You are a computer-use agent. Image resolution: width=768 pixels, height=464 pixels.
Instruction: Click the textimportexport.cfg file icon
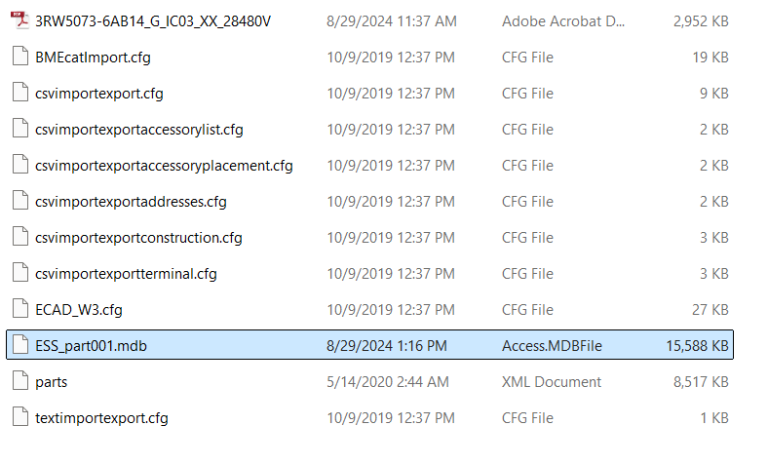tap(20, 417)
